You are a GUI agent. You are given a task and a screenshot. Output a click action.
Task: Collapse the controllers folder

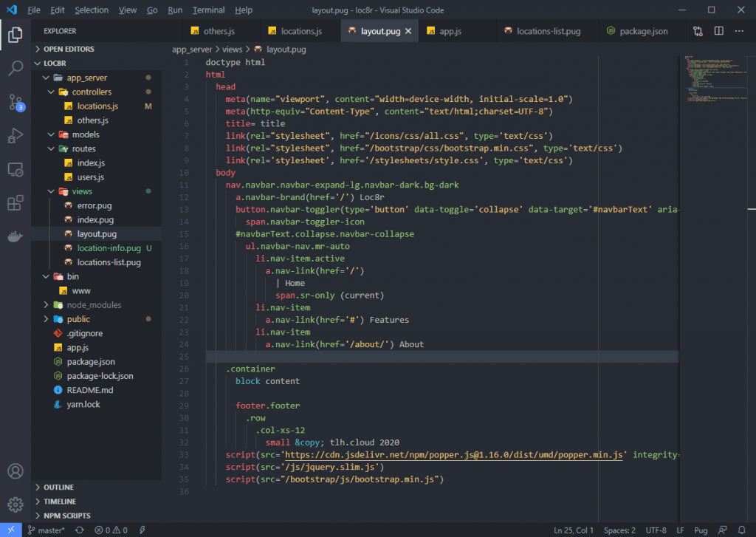pyautogui.click(x=51, y=92)
